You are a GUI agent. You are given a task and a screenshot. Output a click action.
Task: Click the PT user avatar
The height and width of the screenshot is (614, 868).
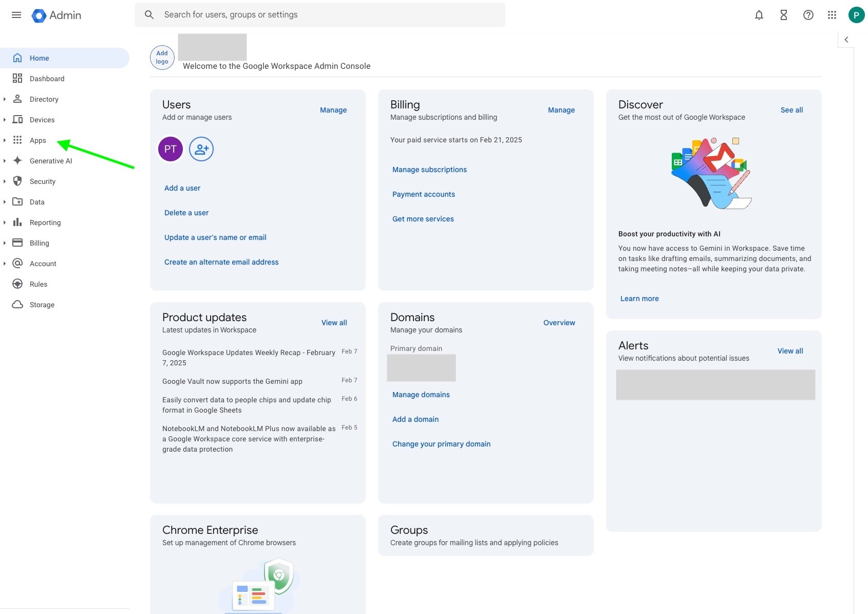point(171,149)
